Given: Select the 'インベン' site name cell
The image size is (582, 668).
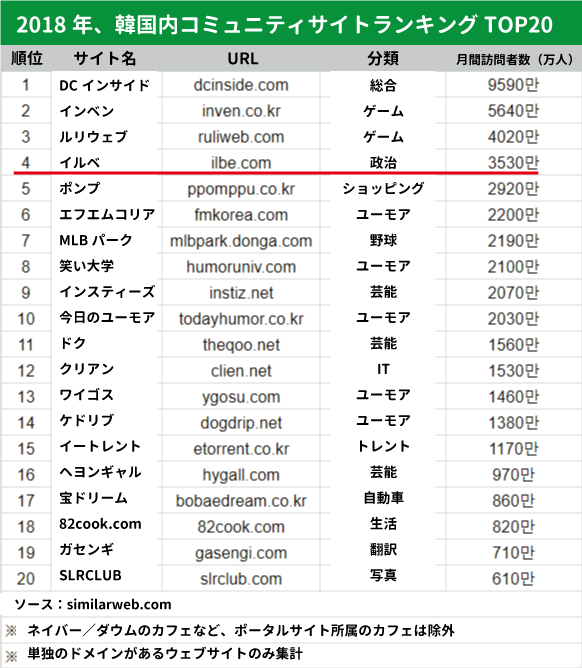Looking at the screenshot, I should click(x=86, y=111).
